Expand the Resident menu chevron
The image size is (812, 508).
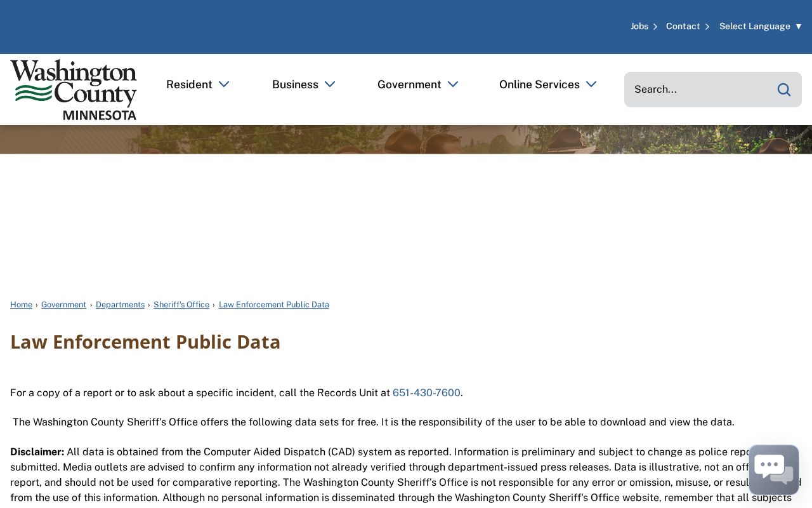[224, 84]
